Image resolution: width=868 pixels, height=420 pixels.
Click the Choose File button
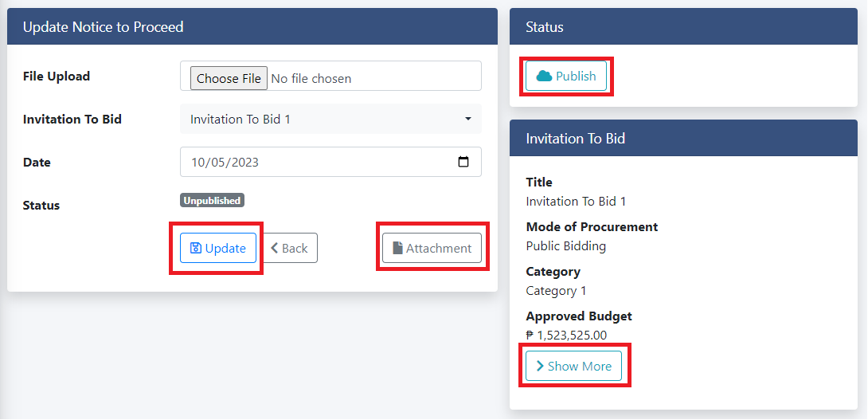click(x=229, y=79)
